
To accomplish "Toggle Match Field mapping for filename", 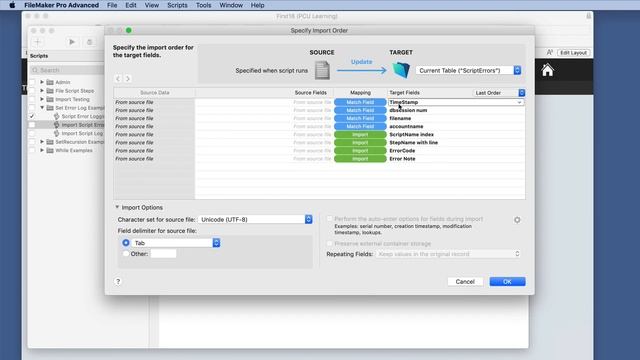I will click(x=360, y=118).
